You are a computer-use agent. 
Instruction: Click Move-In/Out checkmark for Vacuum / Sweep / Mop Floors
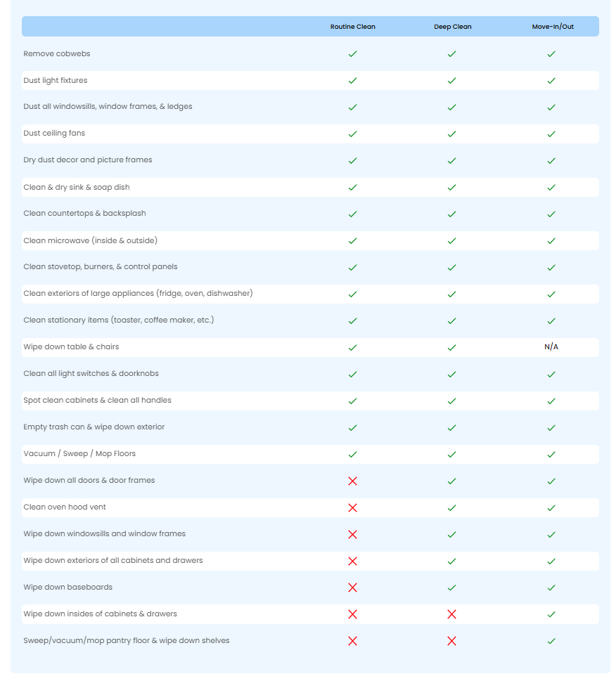551,455
